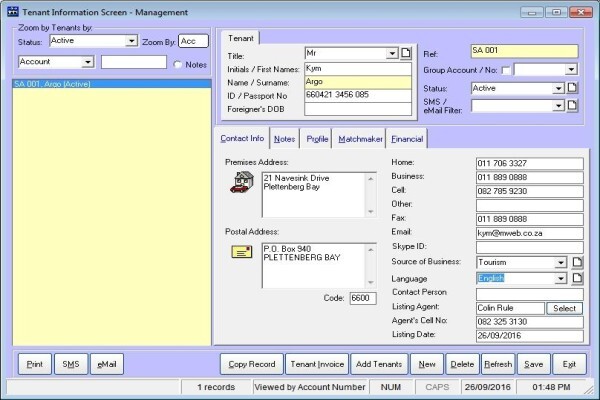Click the house Premises Address icon
This screenshot has height=400, width=600.
pos(242,182)
